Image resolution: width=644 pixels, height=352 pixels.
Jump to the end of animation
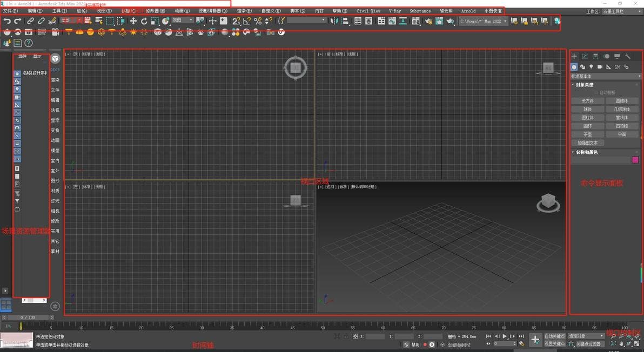pos(521,336)
